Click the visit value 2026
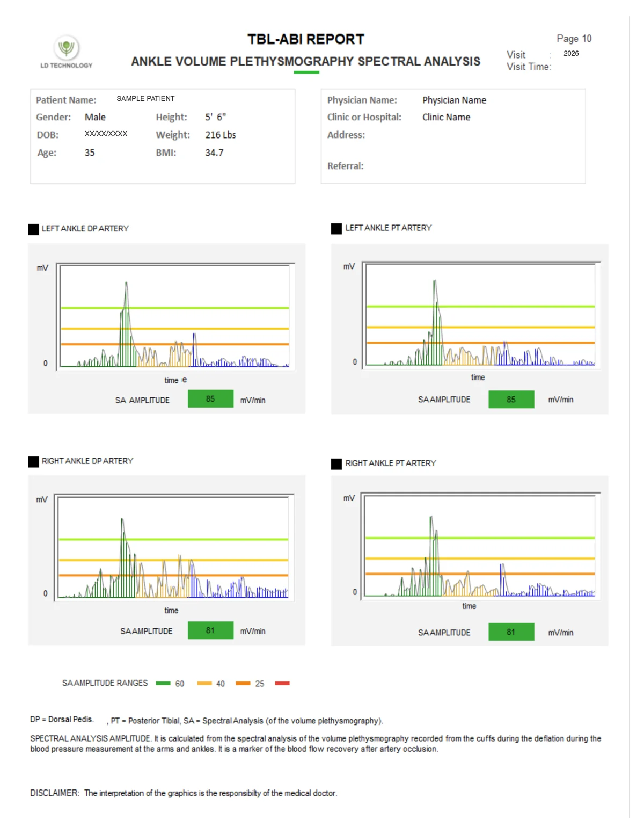This screenshot has width=644, height=834. pos(571,53)
